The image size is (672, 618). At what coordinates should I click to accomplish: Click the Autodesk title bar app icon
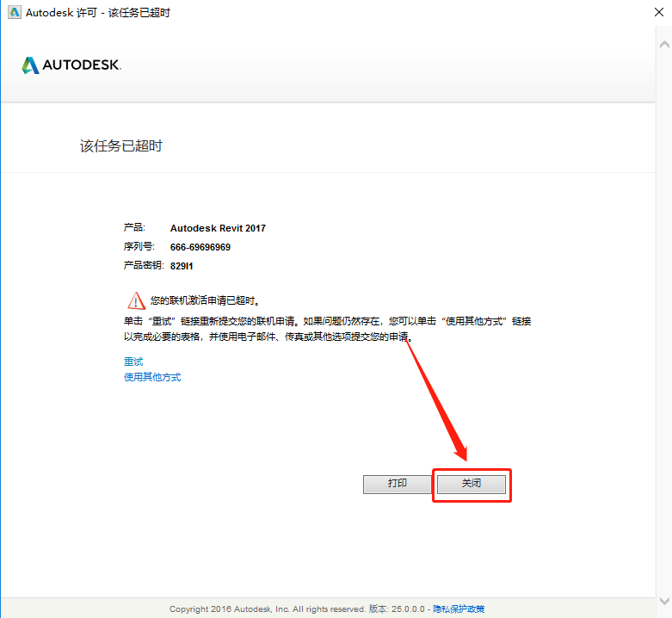(x=15, y=12)
